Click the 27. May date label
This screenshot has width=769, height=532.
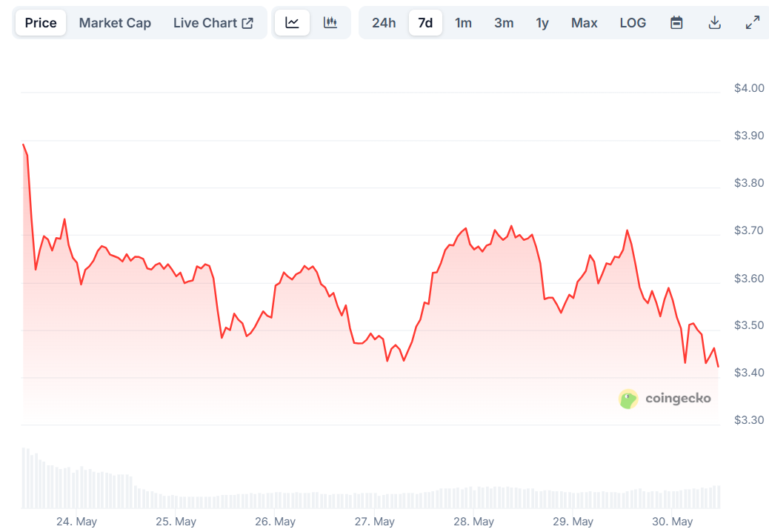coord(375,522)
